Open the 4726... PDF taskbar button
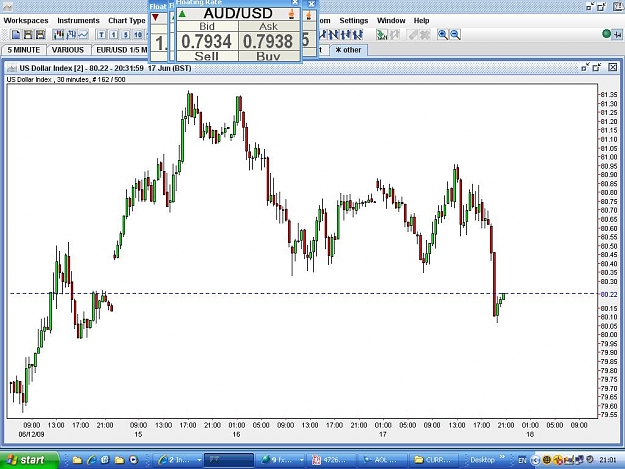This screenshot has width=625, height=469. (x=332, y=460)
